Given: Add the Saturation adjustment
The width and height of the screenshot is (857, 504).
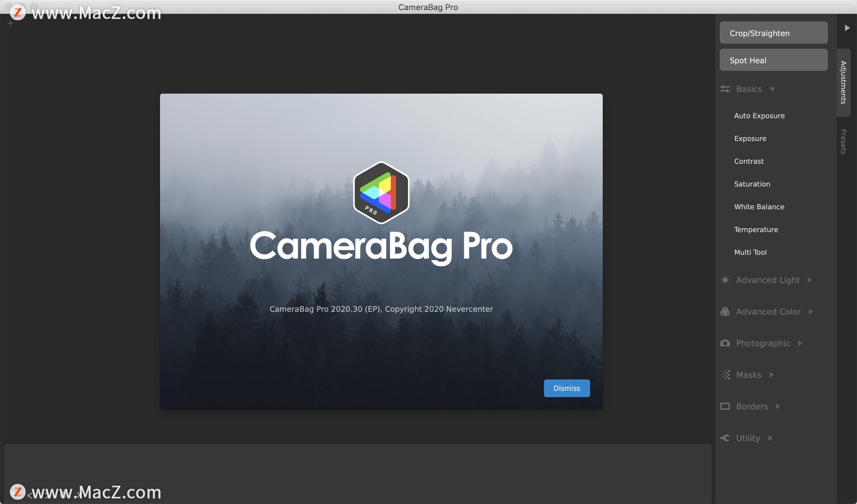Looking at the screenshot, I should pyautogui.click(x=752, y=184).
